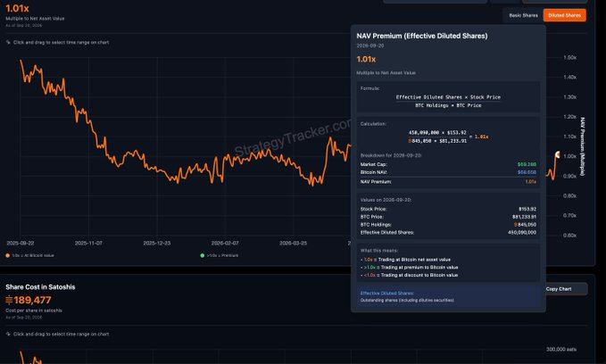606x364 pixels.
Task: Click BTC Price value $81,233.91
Action: point(524,217)
